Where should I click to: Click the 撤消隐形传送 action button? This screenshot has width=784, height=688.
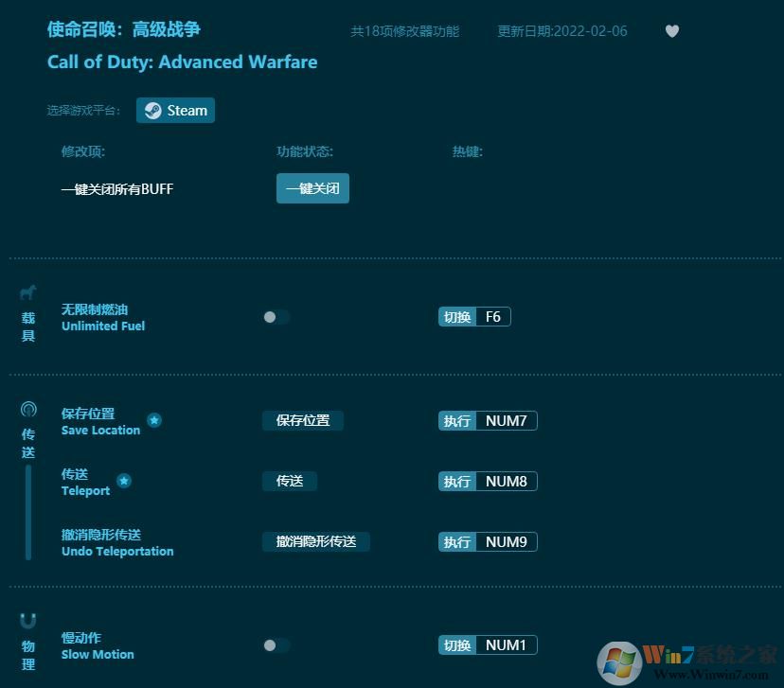pos(316,541)
